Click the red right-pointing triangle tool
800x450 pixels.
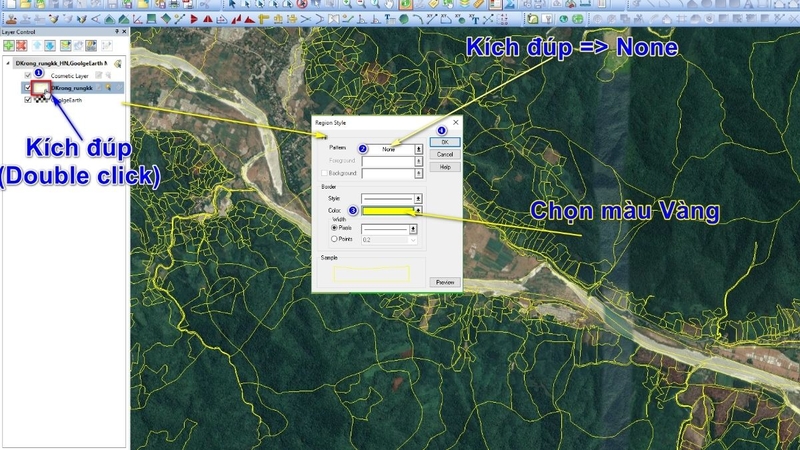click(194, 19)
